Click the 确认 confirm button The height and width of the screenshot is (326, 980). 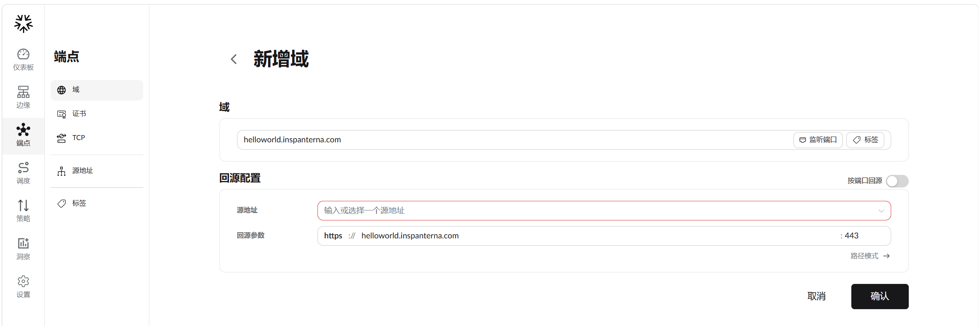point(880,297)
